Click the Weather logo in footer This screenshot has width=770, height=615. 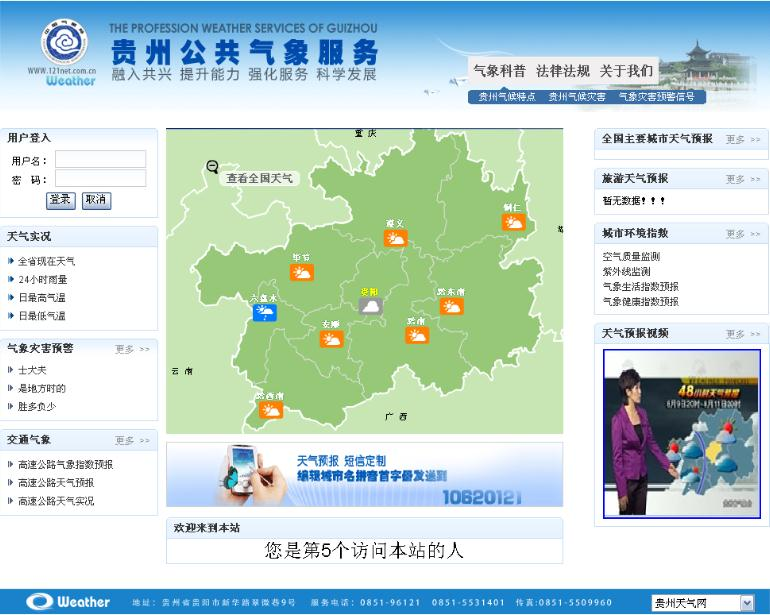[x=68, y=602]
